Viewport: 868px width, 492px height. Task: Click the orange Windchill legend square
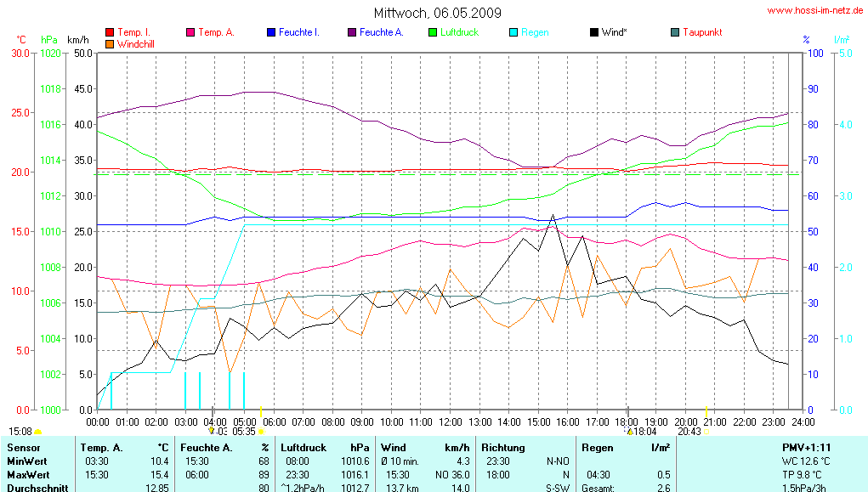pos(109,43)
